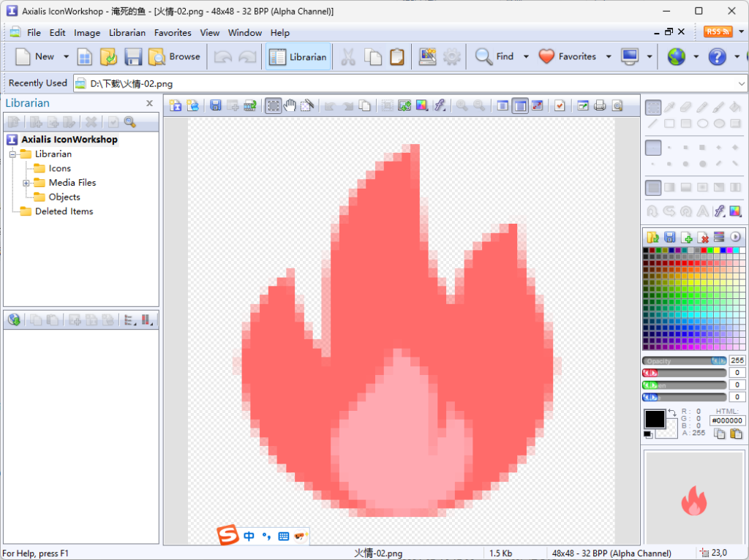This screenshot has height=560, width=749.
Task: Open the Librarian menu
Action: point(127,32)
